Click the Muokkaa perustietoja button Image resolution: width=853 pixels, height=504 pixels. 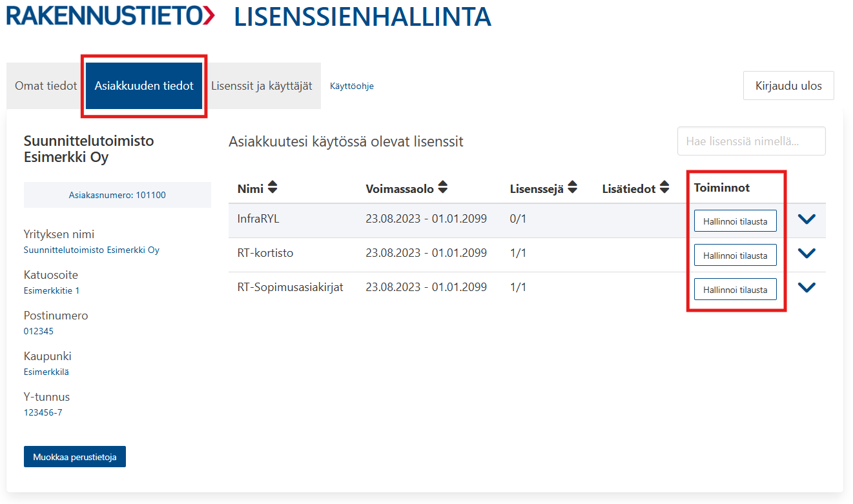tap(75, 456)
